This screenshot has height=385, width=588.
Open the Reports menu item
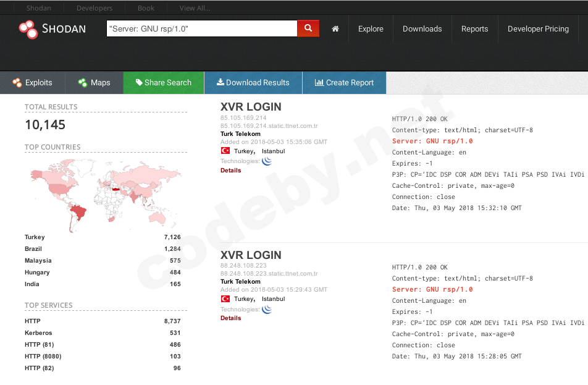475,29
